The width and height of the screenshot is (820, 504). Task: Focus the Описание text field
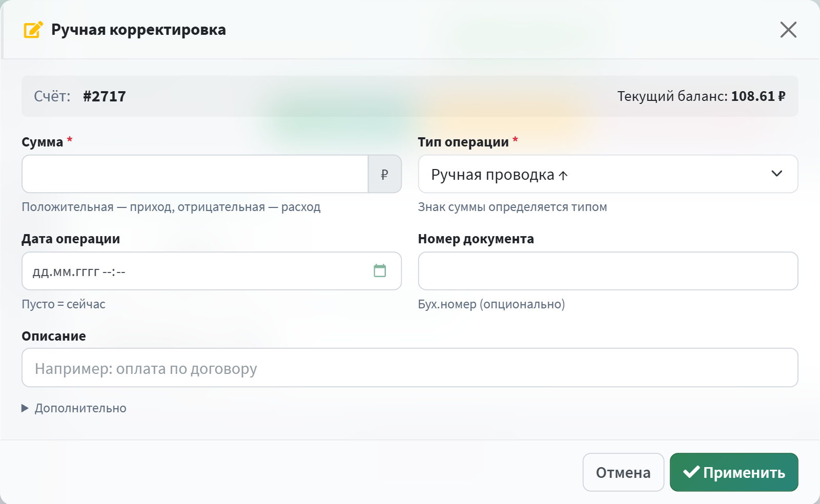(x=410, y=368)
